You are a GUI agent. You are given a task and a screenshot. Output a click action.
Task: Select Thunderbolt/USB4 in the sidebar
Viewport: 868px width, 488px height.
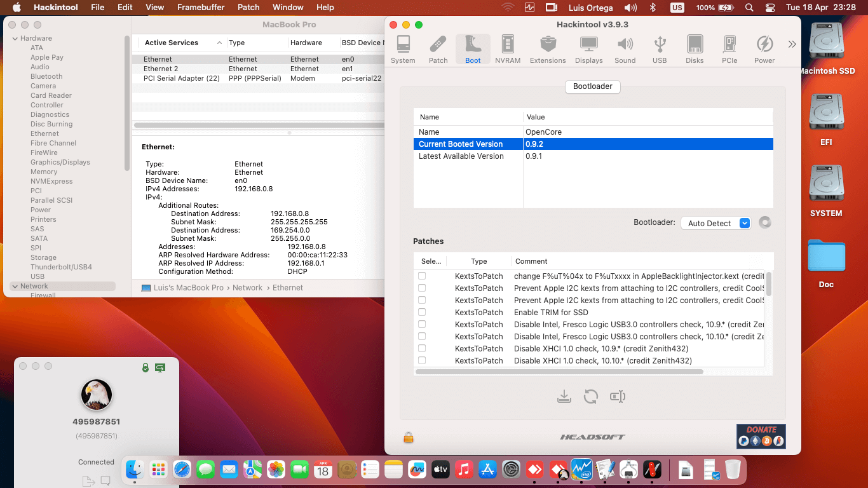[61, 267]
